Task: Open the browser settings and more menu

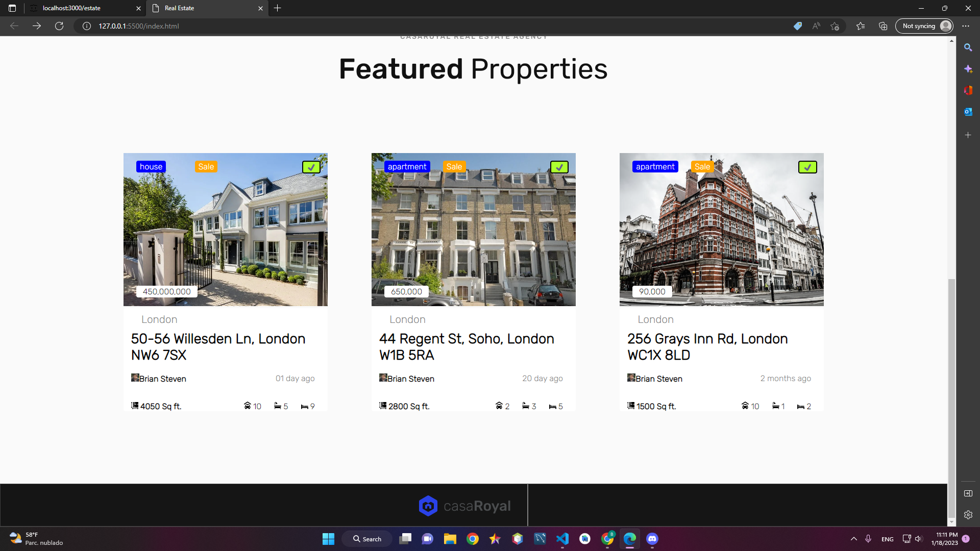Action: point(966,26)
